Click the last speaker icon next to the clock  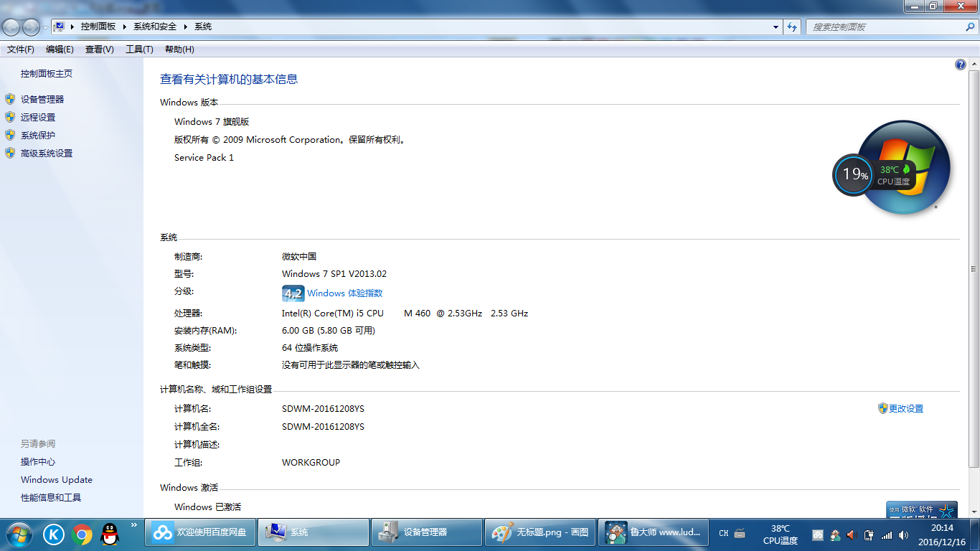click(904, 535)
